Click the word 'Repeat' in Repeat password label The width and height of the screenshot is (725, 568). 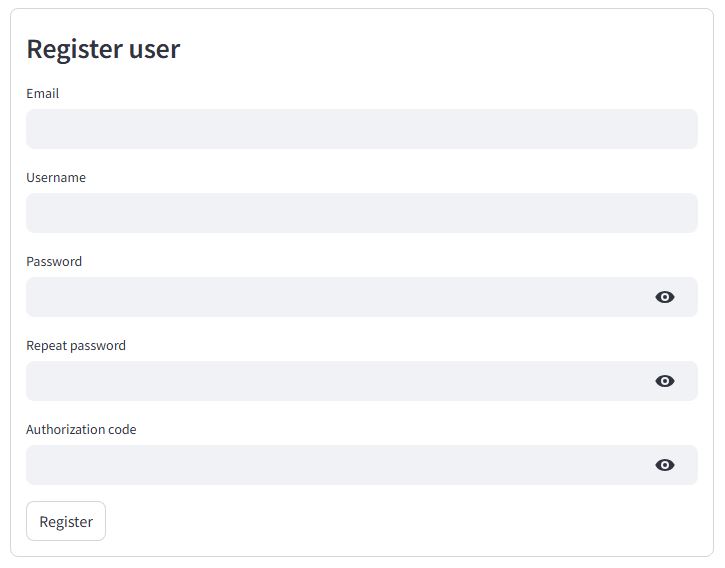(46, 346)
